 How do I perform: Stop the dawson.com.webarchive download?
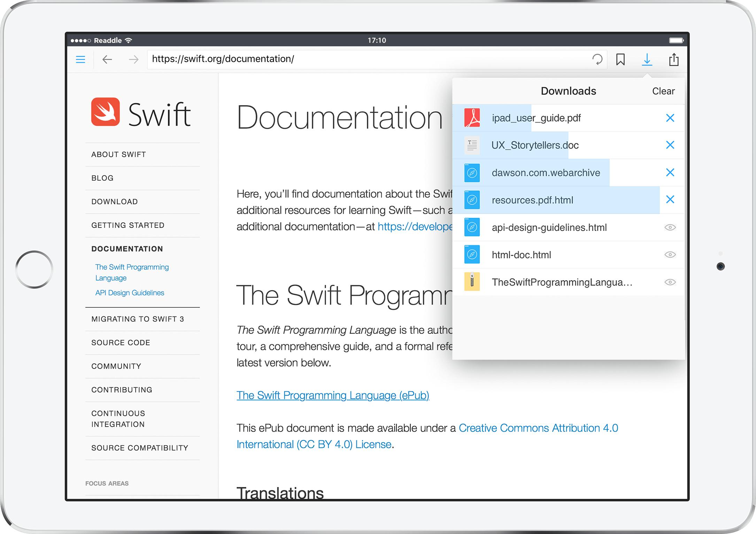coord(670,172)
